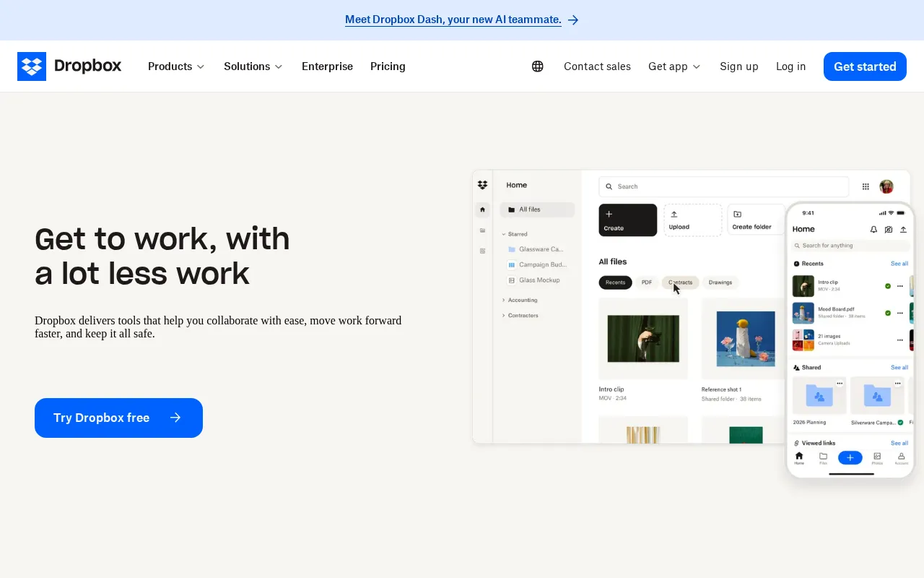
Task: Open the Pricing page
Action: (x=388, y=66)
